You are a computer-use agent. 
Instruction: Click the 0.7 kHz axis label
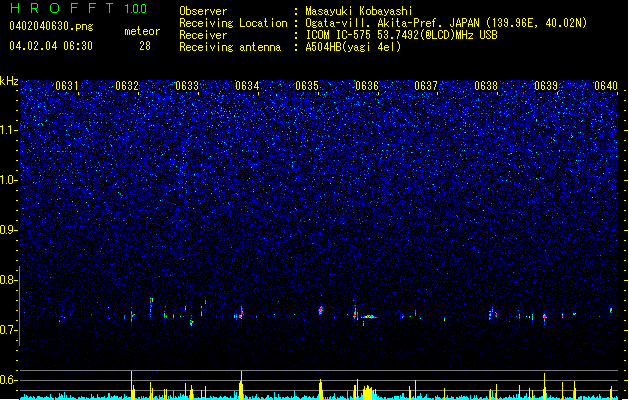[8, 330]
